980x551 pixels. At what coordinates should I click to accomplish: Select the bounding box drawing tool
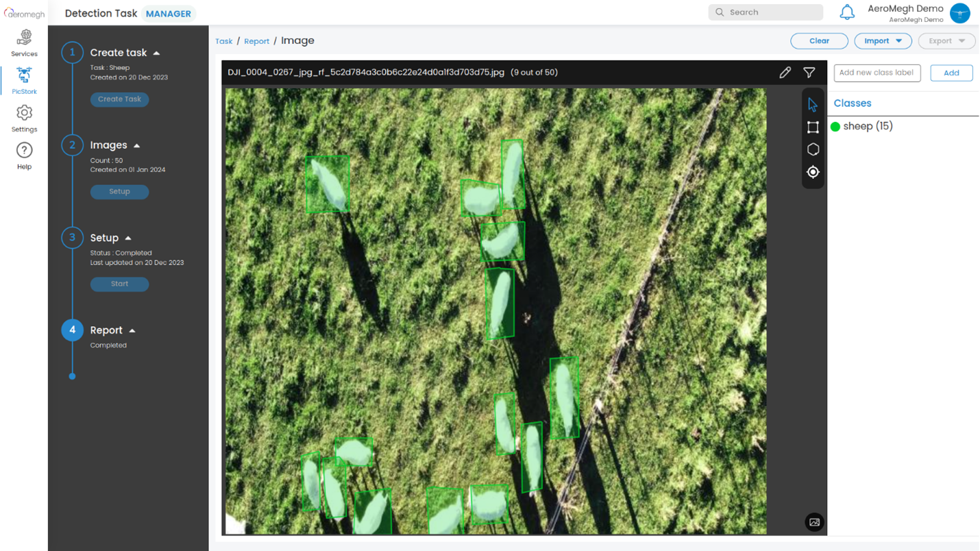813,127
